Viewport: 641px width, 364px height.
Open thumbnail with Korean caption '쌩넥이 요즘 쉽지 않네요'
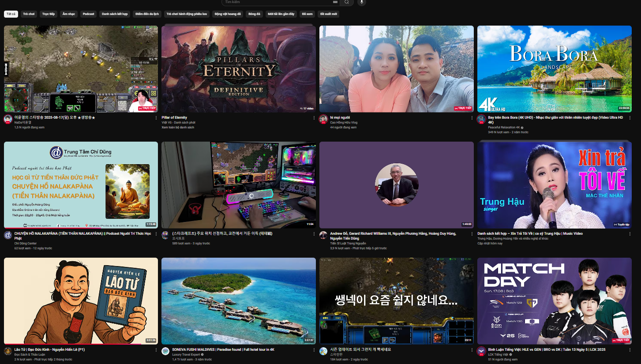pos(397,301)
